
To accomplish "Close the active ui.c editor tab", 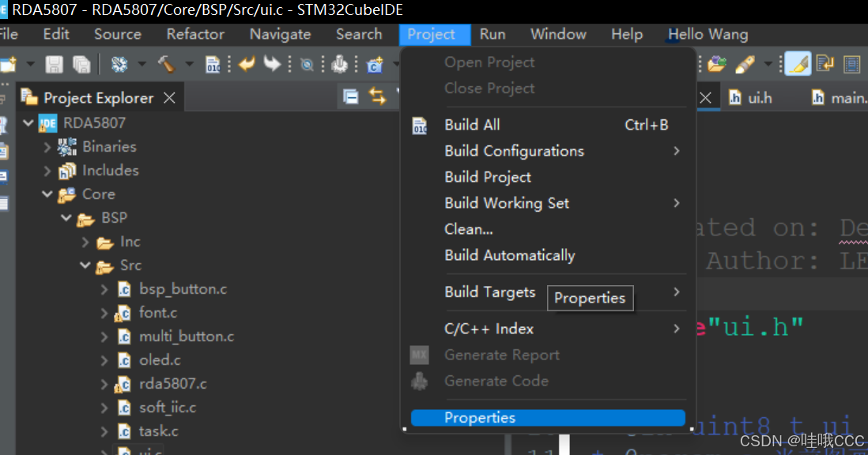I will coord(705,98).
